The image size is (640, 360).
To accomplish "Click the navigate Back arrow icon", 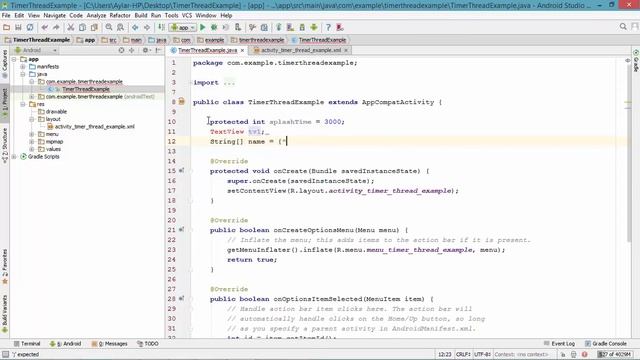I will point(135,27).
